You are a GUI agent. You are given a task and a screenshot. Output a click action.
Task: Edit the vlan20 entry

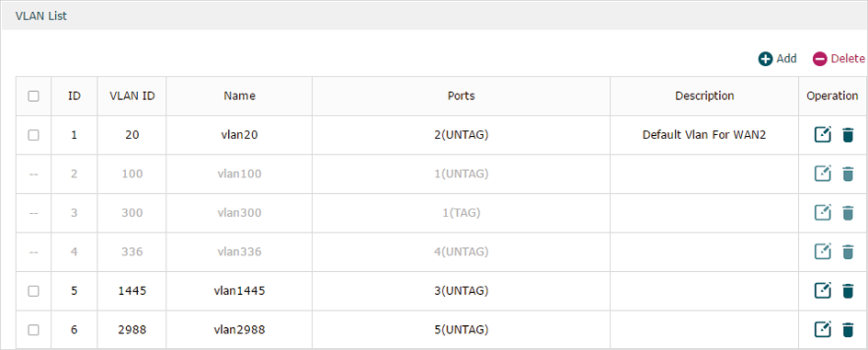click(x=823, y=135)
